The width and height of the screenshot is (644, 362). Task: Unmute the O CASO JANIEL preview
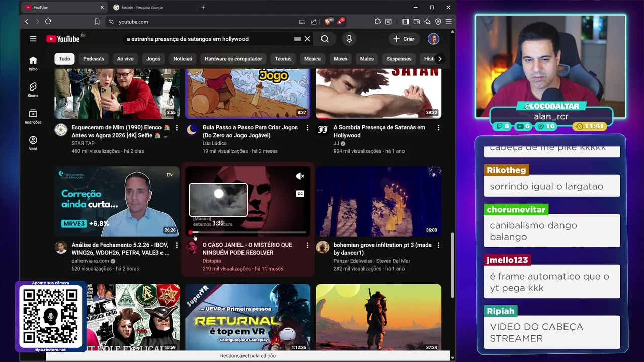click(x=300, y=176)
